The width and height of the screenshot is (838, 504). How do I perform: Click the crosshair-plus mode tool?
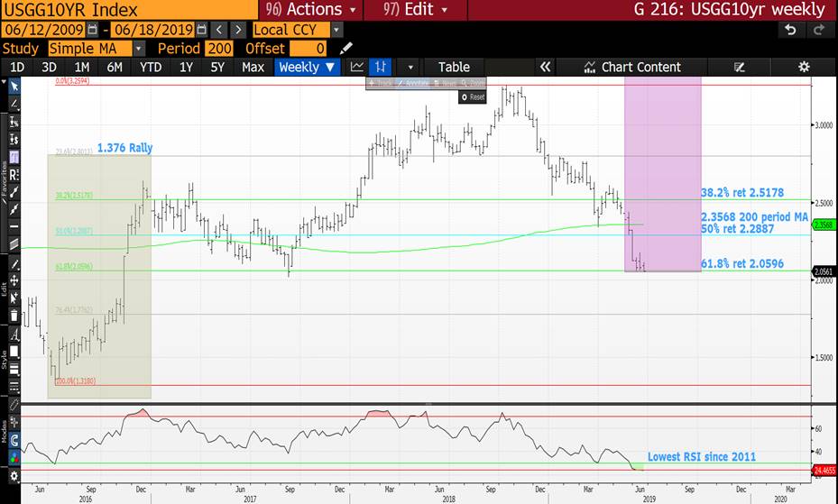(x=14, y=422)
